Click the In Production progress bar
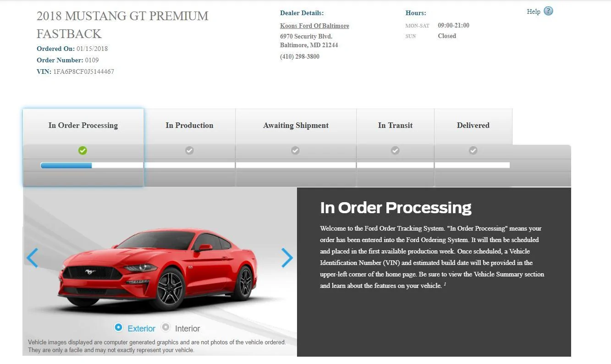 [x=189, y=165]
